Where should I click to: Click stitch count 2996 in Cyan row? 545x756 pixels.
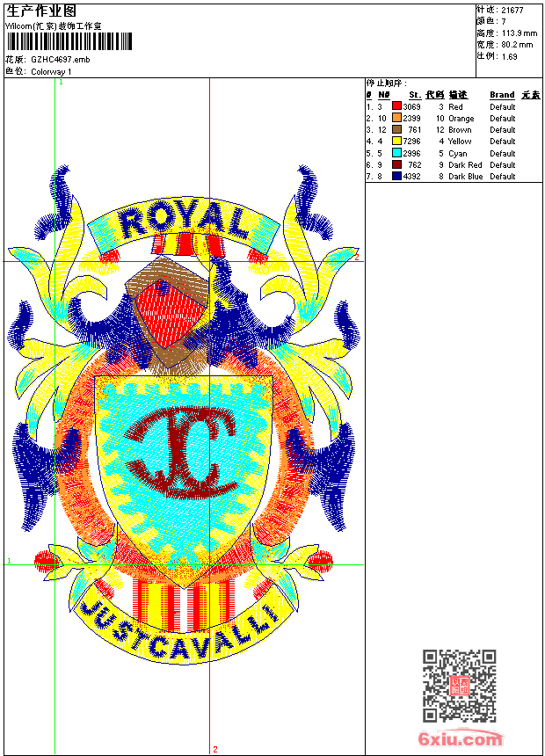(412, 153)
